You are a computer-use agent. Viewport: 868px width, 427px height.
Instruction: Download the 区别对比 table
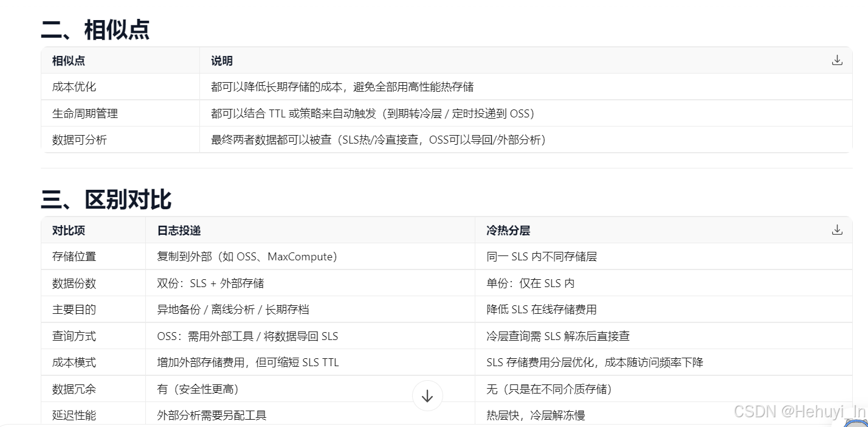837,230
